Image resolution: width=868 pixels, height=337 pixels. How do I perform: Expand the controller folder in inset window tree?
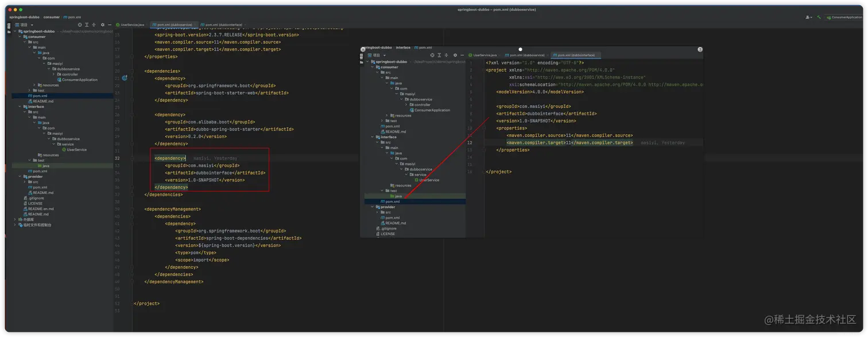(407, 104)
